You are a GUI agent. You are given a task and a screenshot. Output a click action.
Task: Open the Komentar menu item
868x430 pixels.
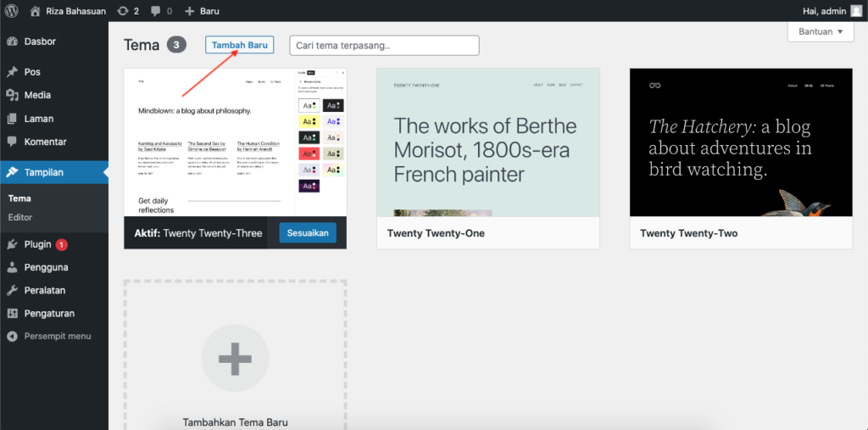pyautogui.click(x=46, y=142)
